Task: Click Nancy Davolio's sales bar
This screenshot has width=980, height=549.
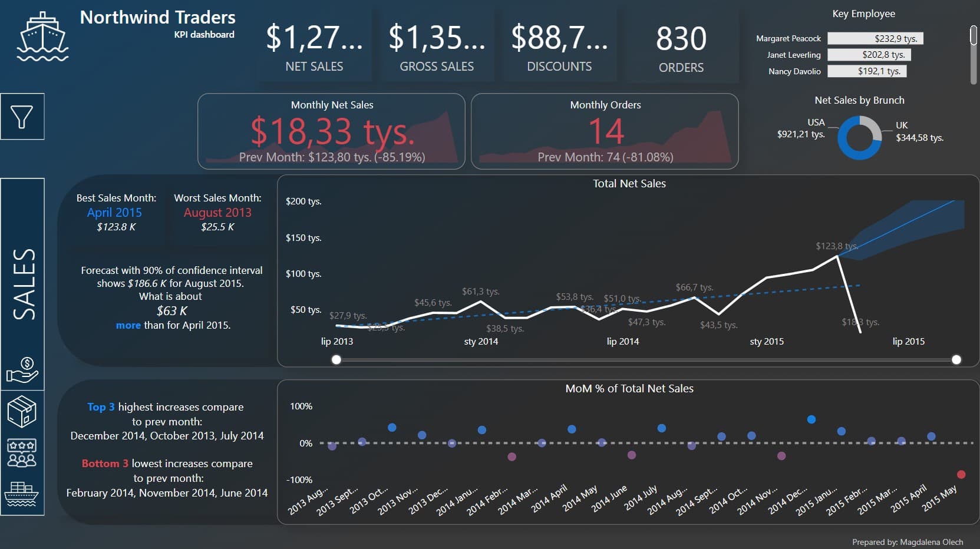Action: pyautogui.click(x=867, y=71)
